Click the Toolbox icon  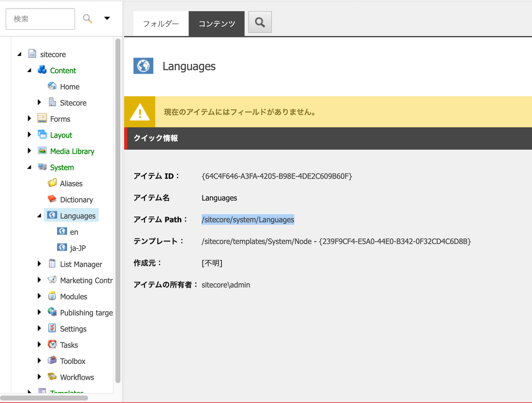tap(52, 360)
